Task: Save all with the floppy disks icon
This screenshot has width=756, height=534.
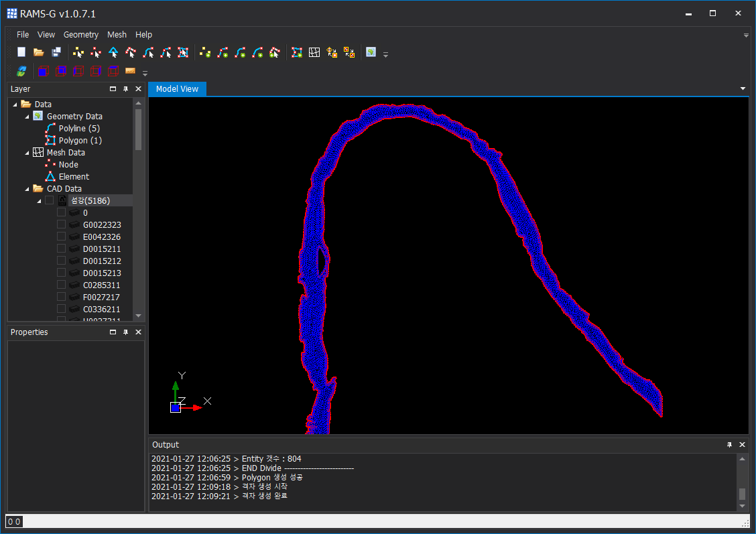Action: (x=56, y=52)
